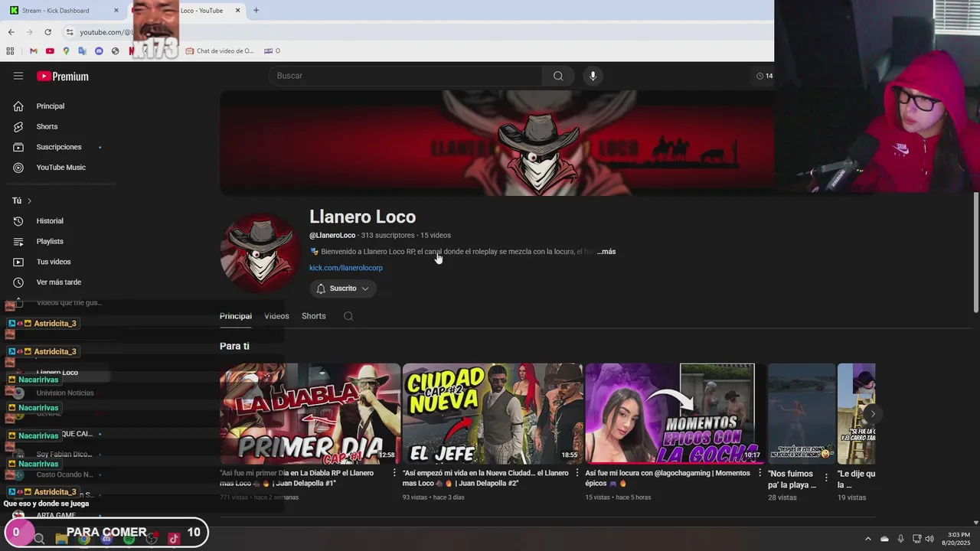Open the apps grid in bookmarks bar
The image size is (980, 551).
coord(10,51)
